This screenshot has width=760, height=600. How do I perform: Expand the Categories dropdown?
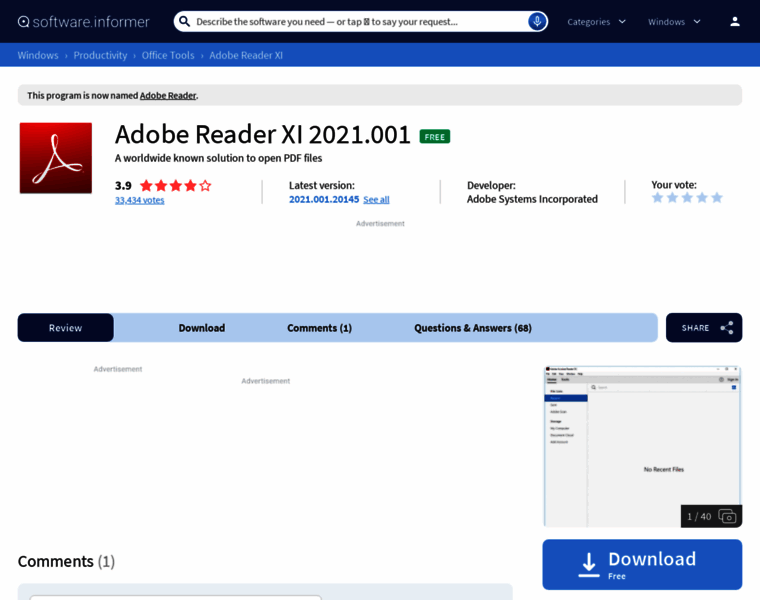pos(596,21)
